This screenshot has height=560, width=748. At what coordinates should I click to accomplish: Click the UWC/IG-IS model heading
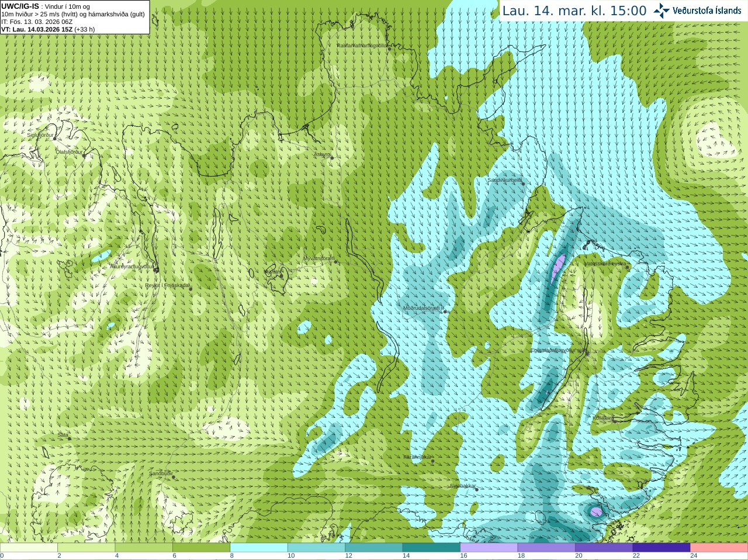coord(20,6)
